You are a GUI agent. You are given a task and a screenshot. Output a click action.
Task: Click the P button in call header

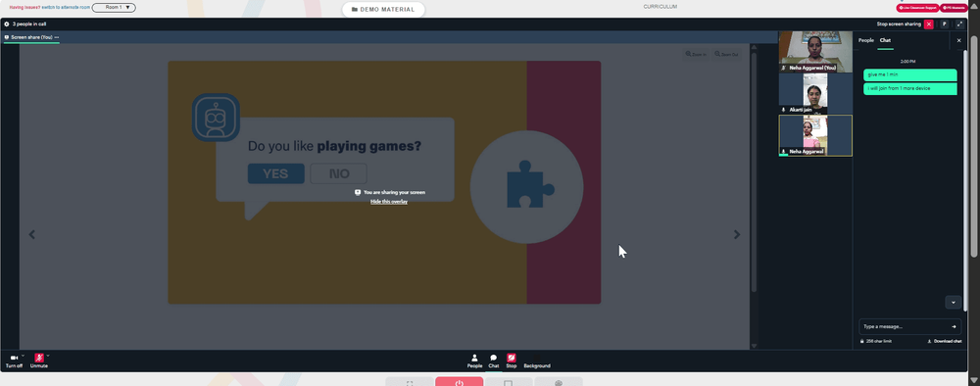(945, 24)
